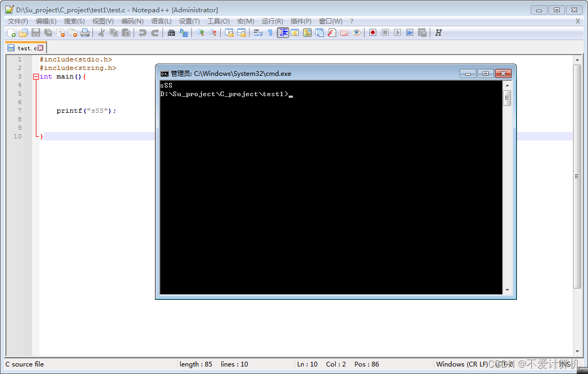Open the 运行(R) menu
588x374 pixels.
coord(272,21)
